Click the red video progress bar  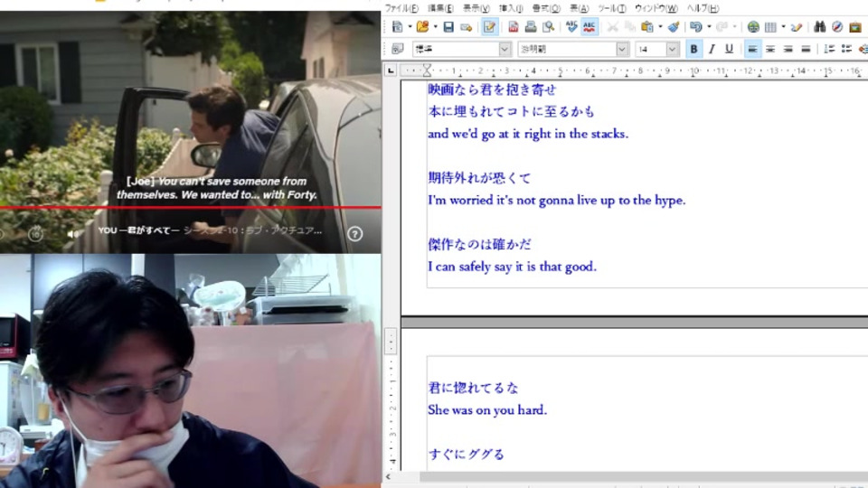click(191, 208)
